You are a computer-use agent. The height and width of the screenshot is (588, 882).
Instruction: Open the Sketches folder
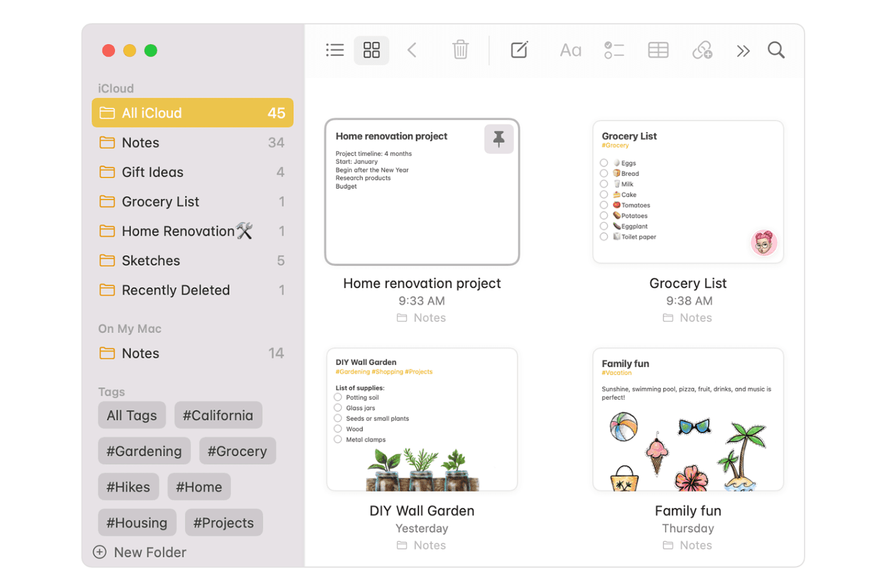[x=192, y=260]
